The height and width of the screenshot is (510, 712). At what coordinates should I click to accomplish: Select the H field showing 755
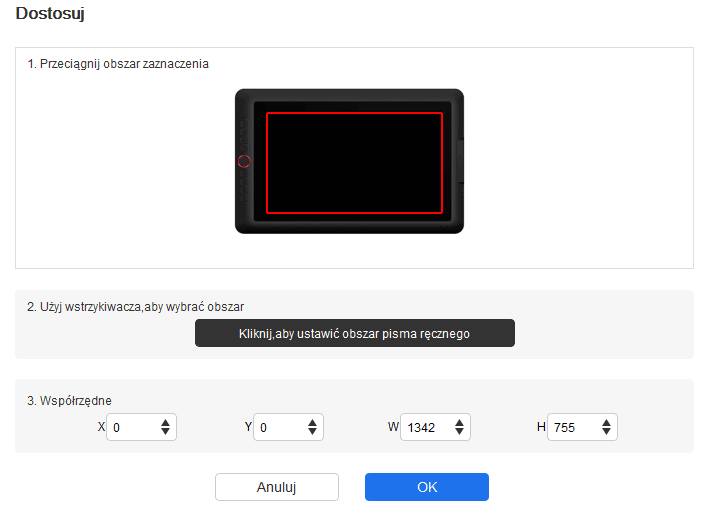tap(572, 428)
